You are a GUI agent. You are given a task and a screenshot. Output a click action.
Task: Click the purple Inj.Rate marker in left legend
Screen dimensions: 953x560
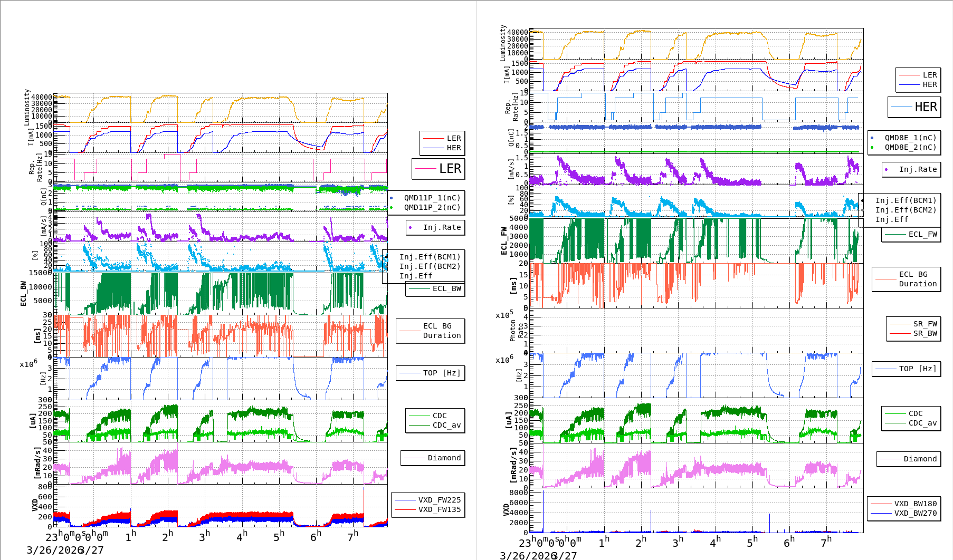[411, 227]
